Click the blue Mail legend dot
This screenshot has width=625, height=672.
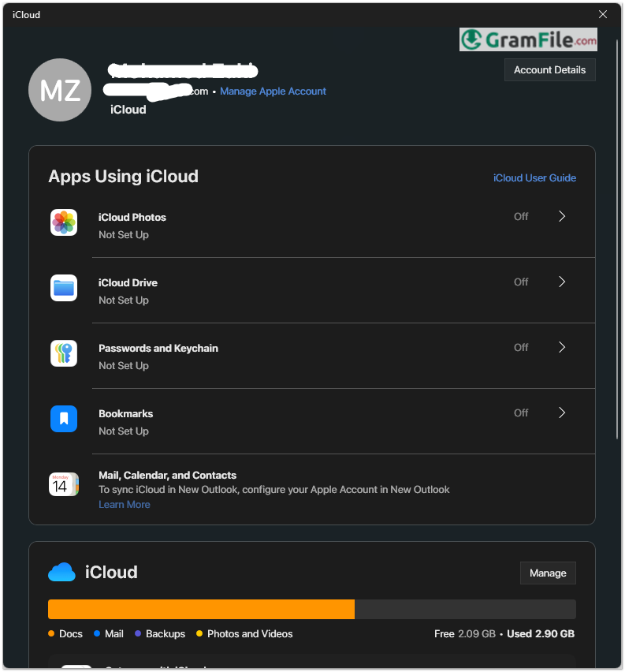point(97,633)
